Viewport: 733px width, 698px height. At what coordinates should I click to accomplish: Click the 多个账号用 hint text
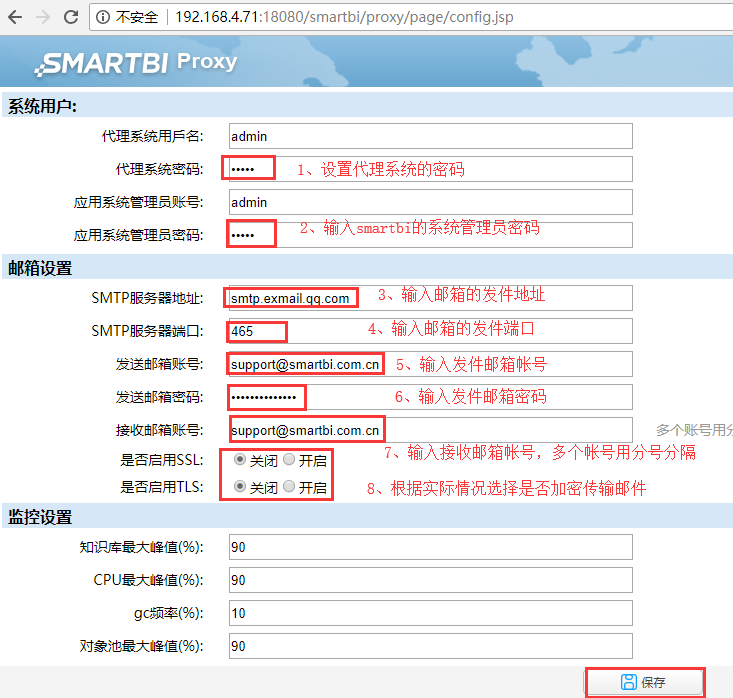click(x=694, y=430)
